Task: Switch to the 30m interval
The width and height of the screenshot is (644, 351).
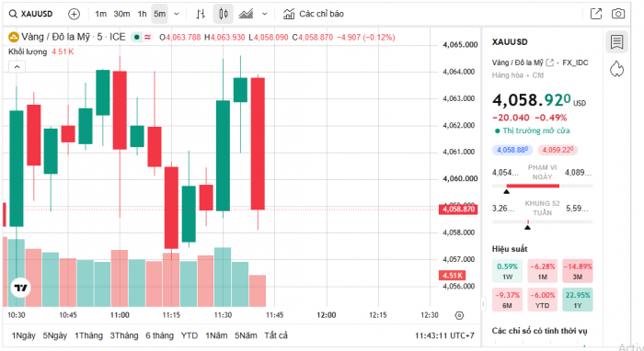Action: [122, 14]
